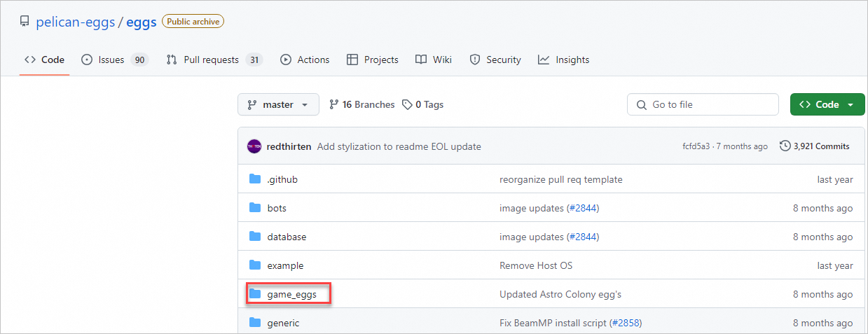
Task: Open the master branch dropdown
Action: (278, 104)
